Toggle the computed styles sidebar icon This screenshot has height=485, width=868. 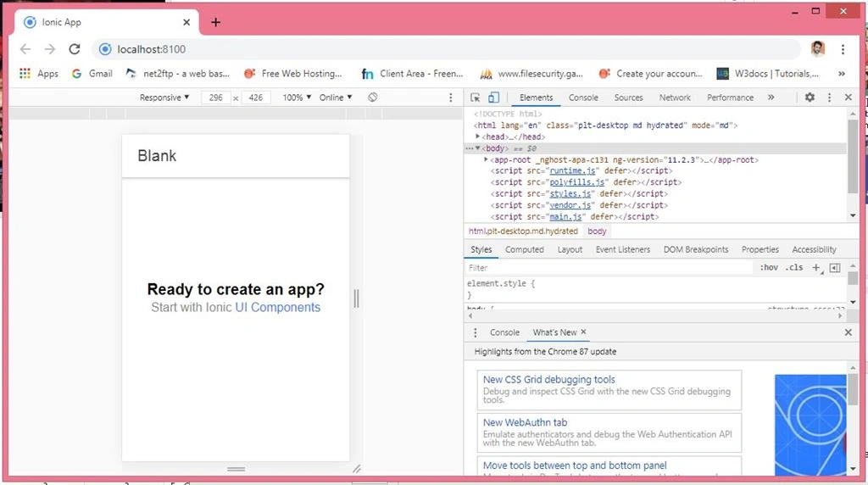point(835,267)
